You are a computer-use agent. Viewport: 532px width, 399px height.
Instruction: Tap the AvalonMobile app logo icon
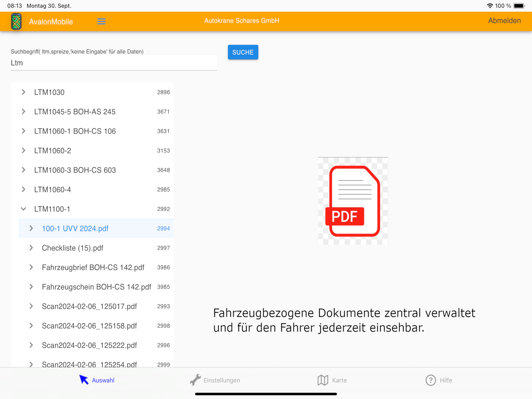click(x=16, y=21)
